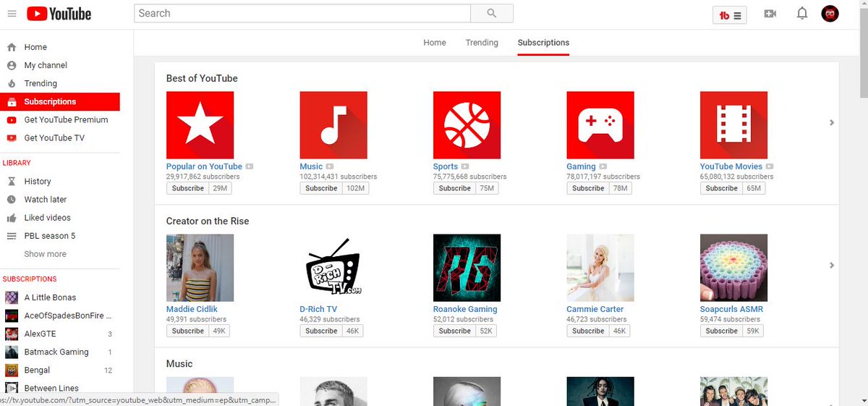
Task: Click the Cammie Carter thumbnail
Action: pos(600,268)
